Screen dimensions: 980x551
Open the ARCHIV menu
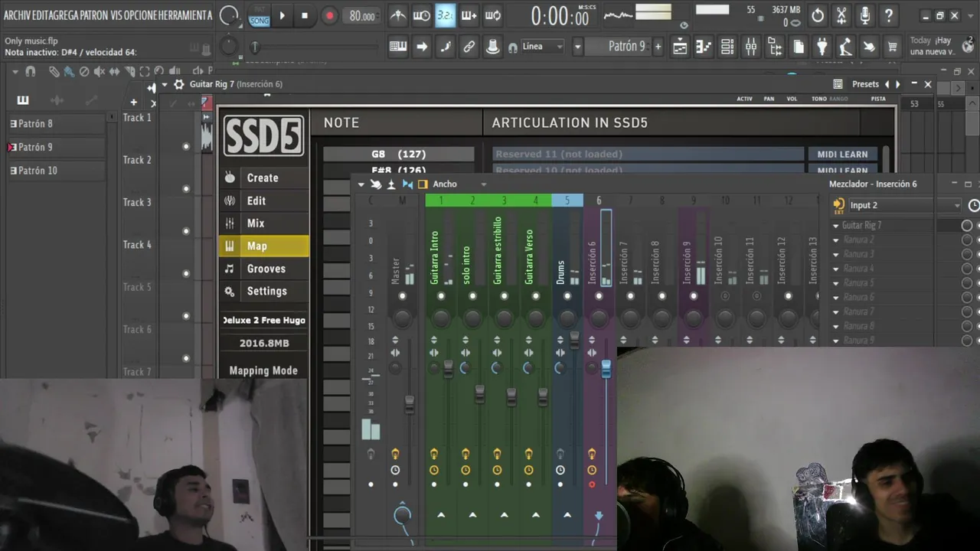17,15
